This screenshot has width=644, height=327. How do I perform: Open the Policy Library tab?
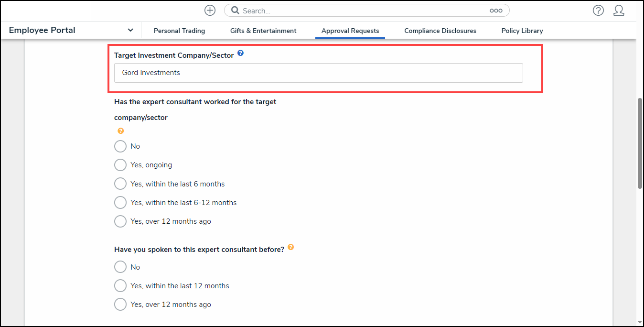click(522, 31)
